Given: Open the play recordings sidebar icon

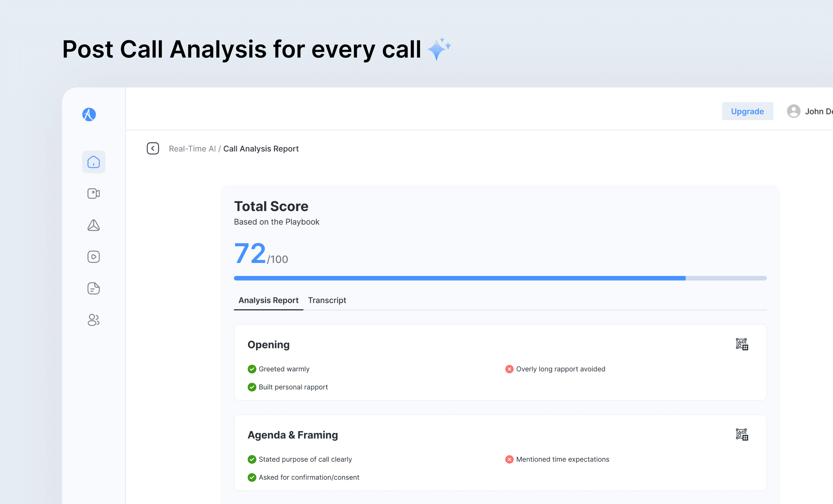Looking at the screenshot, I should tap(94, 257).
